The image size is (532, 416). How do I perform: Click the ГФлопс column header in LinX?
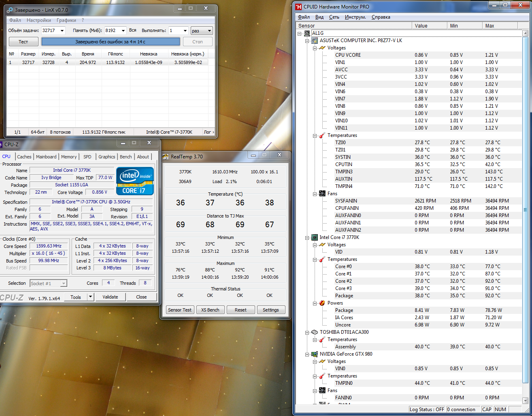coord(116,54)
